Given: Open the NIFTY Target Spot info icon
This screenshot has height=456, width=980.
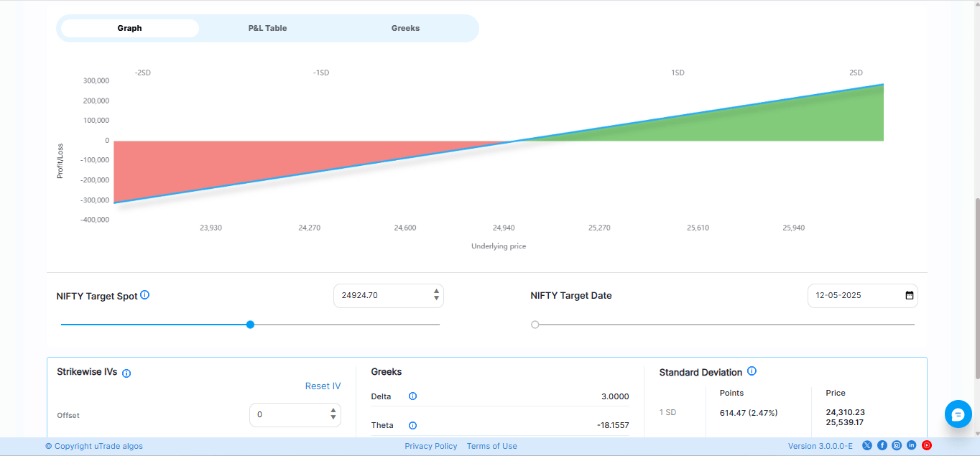Looking at the screenshot, I should (144, 295).
